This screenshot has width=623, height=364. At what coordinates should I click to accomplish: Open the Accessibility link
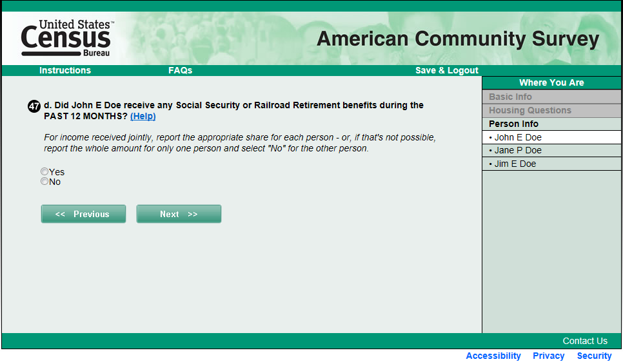[x=493, y=356]
